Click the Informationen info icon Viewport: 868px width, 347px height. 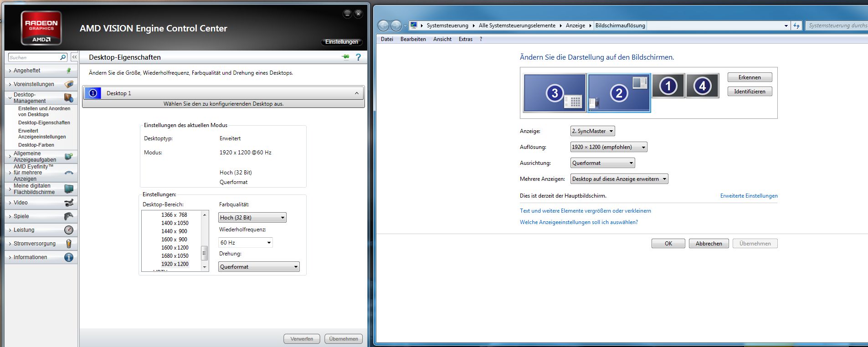69,257
